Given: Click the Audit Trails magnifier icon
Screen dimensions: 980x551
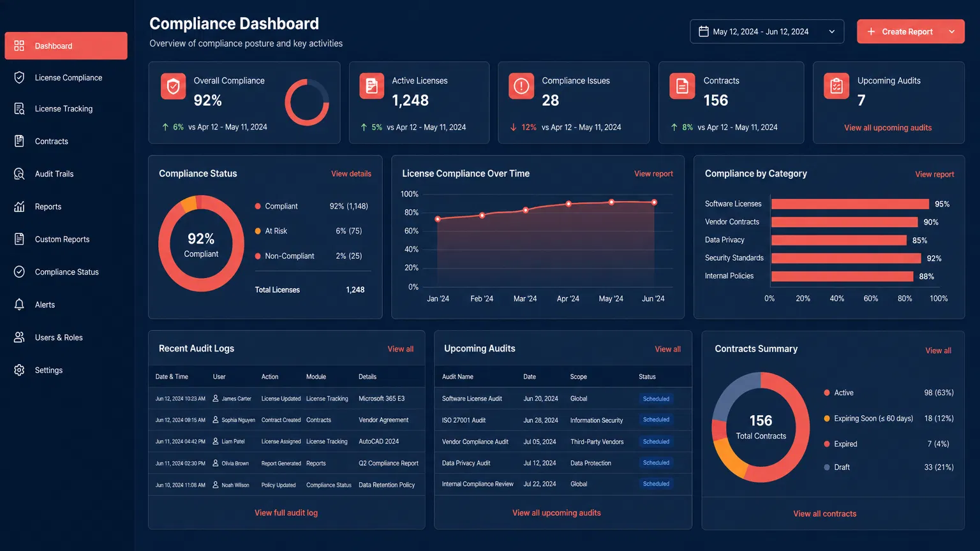Looking at the screenshot, I should tap(19, 174).
